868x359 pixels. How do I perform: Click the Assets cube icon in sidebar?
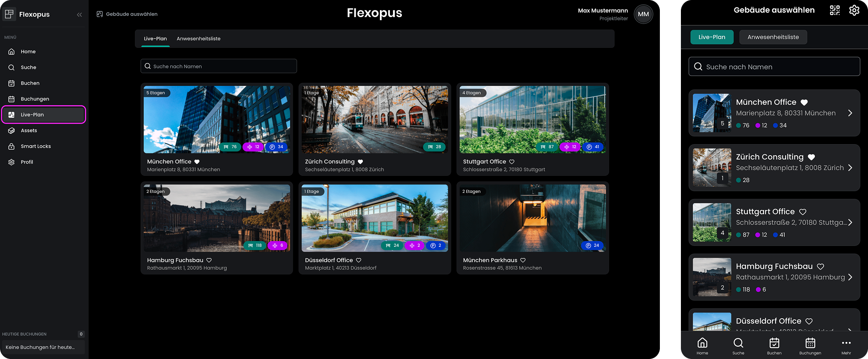pos(11,131)
